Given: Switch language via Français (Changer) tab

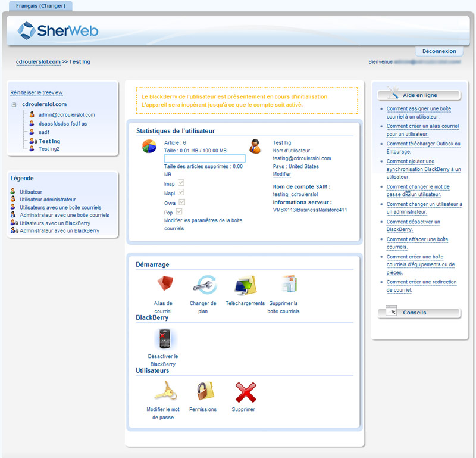Looking at the screenshot, I should coord(40,6).
